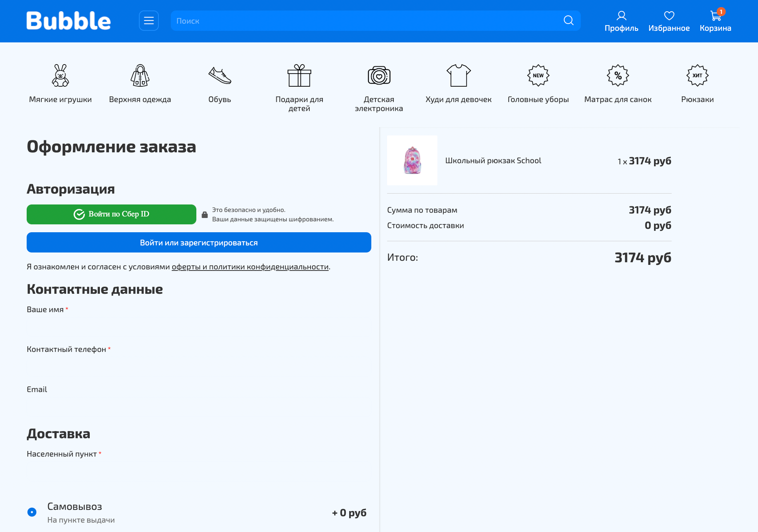Open the Профиль user icon
Image resolution: width=758 pixels, height=532 pixels.
621,16
